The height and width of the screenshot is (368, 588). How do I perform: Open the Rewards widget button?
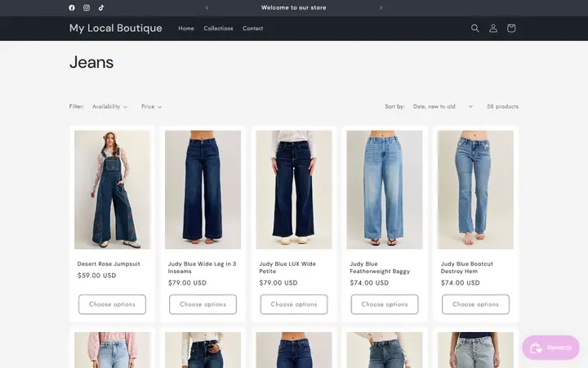(551, 348)
